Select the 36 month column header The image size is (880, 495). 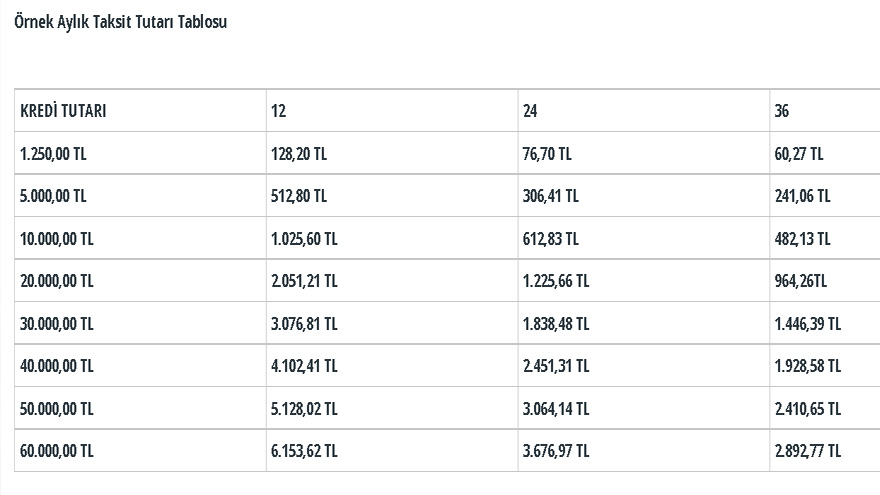point(825,111)
